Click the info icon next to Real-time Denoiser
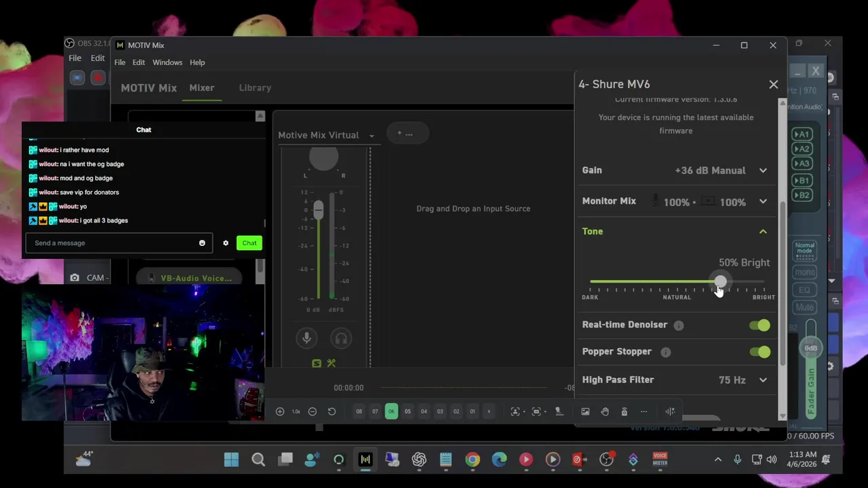 [679, 325]
